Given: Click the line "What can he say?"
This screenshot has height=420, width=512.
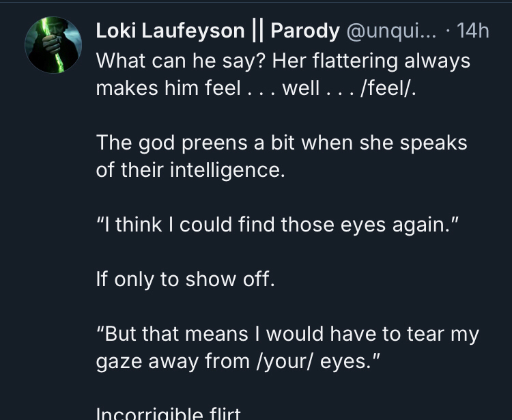Looking at the screenshot, I should [x=180, y=61].
